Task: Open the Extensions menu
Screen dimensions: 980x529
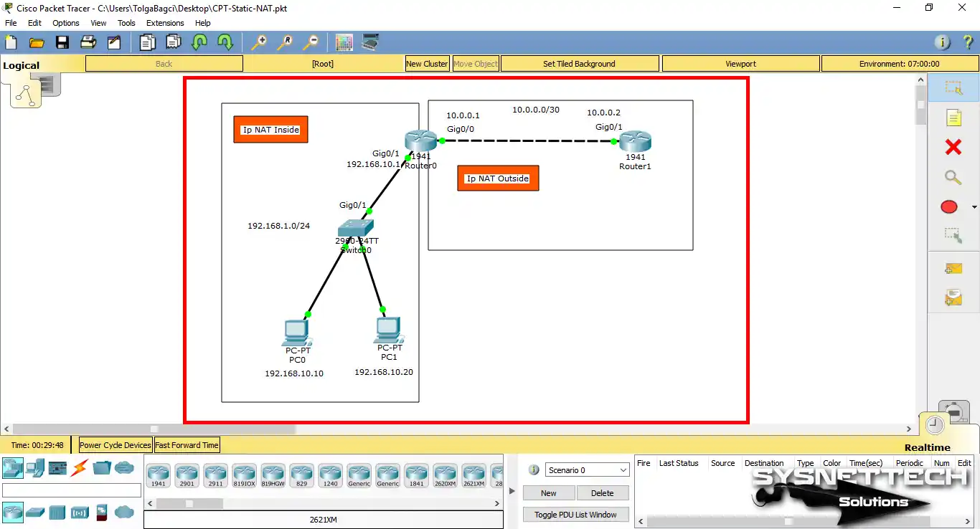Action: [165, 22]
